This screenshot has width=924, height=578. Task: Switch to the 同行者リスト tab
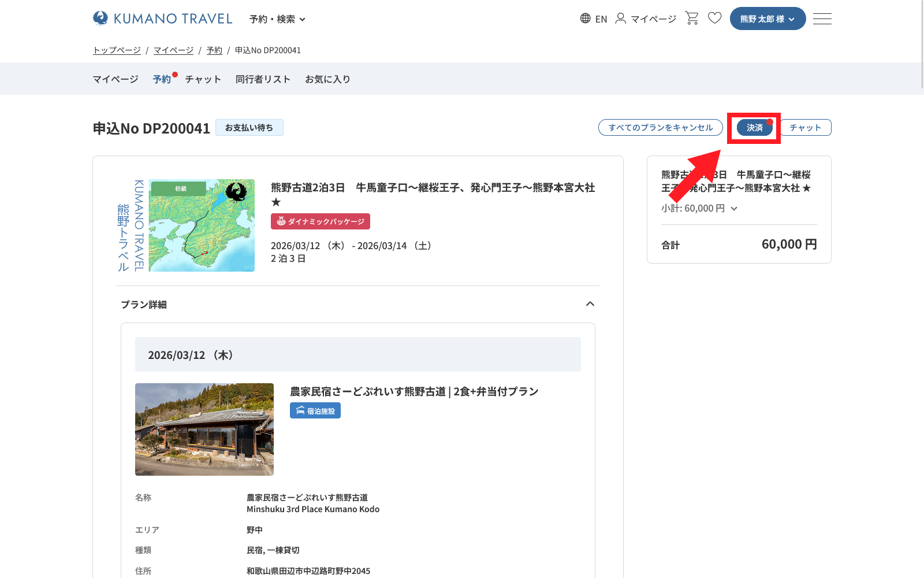[263, 79]
